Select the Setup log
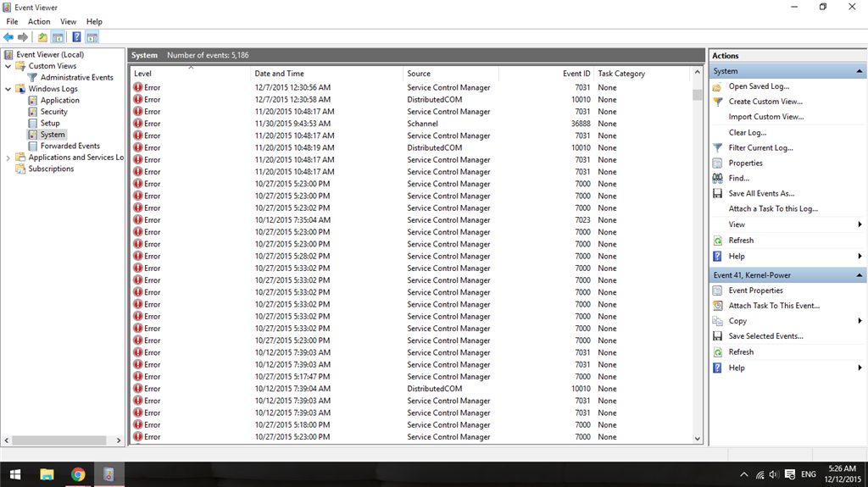Viewport: 868px width, 487px height. (x=50, y=123)
